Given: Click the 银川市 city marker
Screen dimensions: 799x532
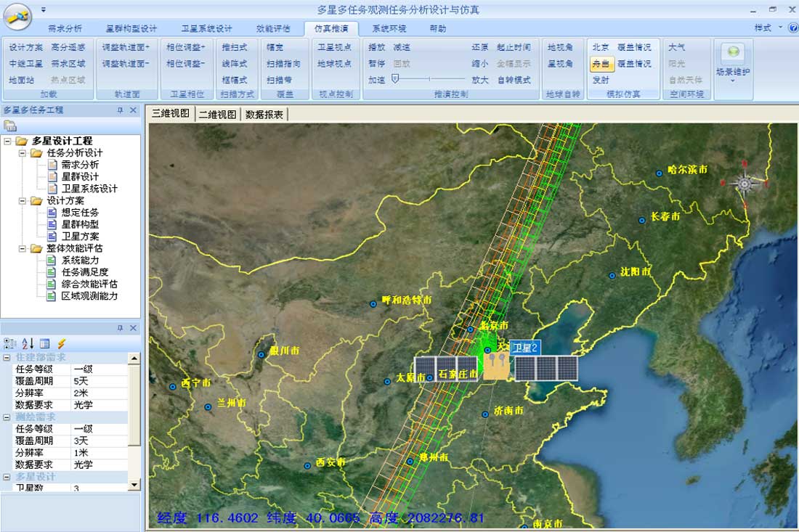Looking at the screenshot, I should click(261, 354).
